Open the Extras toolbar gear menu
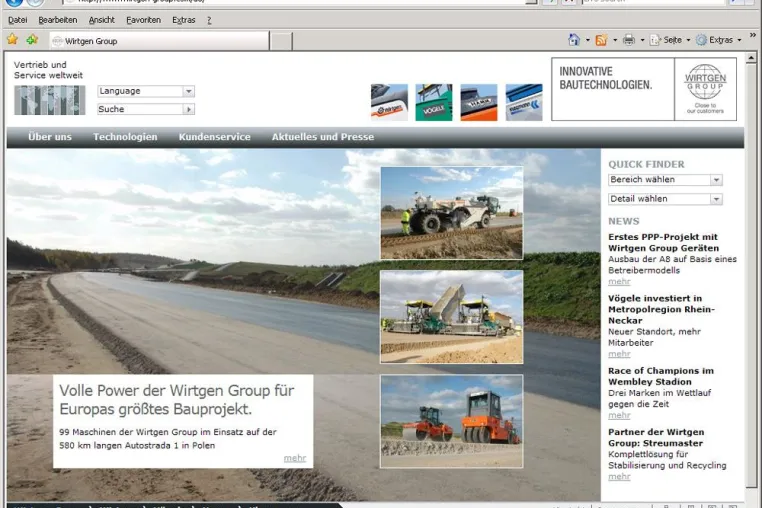762x508 pixels. click(x=719, y=40)
